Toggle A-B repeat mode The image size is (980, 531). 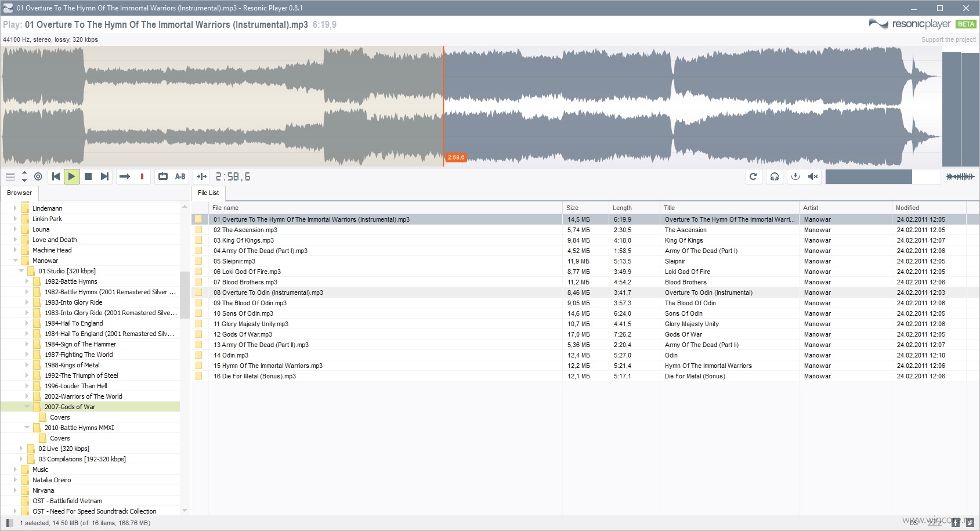(x=180, y=176)
